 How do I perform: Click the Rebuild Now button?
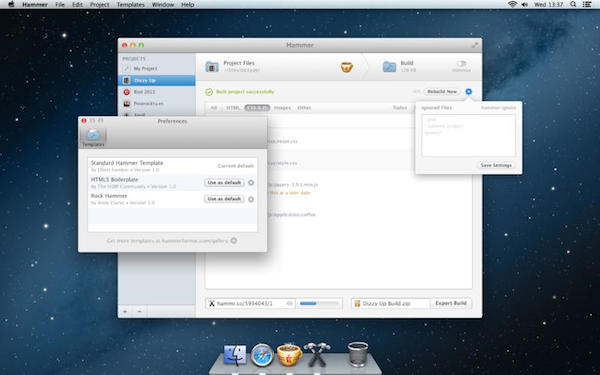click(x=442, y=91)
